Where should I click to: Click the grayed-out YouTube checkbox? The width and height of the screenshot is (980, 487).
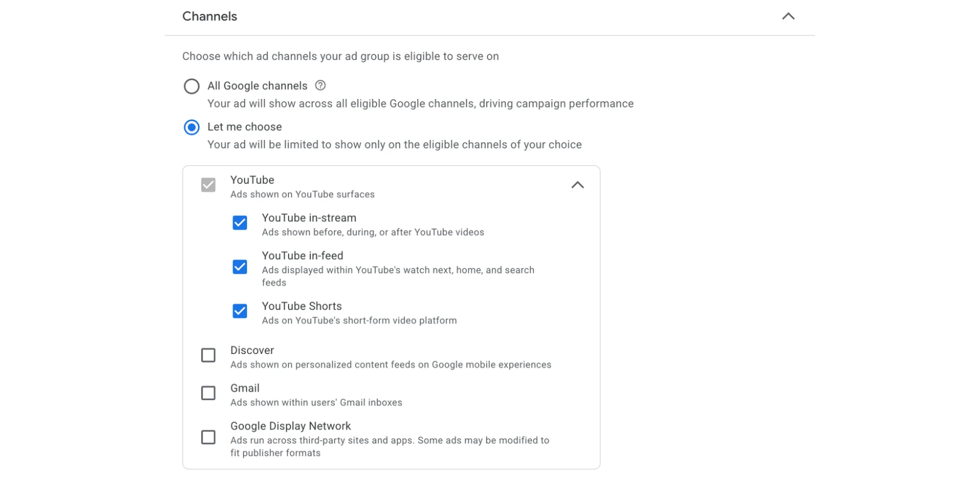[208, 185]
